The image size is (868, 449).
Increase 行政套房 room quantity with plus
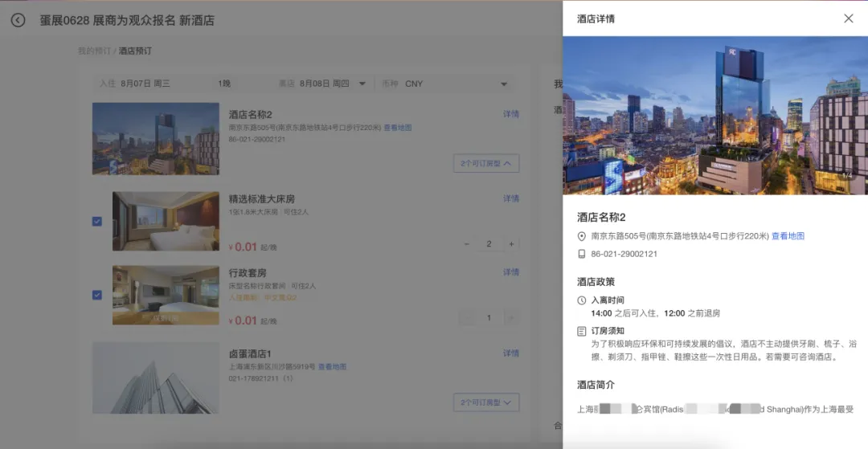coord(510,318)
